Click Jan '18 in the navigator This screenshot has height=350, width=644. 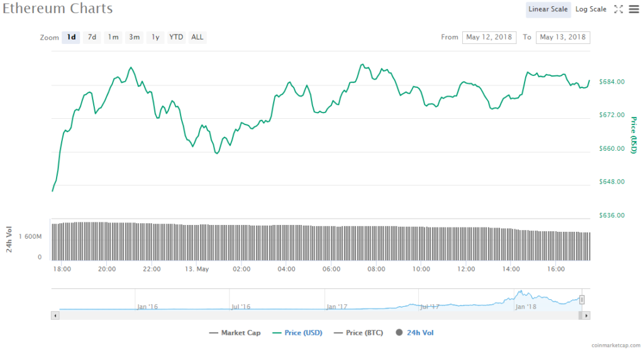[x=525, y=307]
